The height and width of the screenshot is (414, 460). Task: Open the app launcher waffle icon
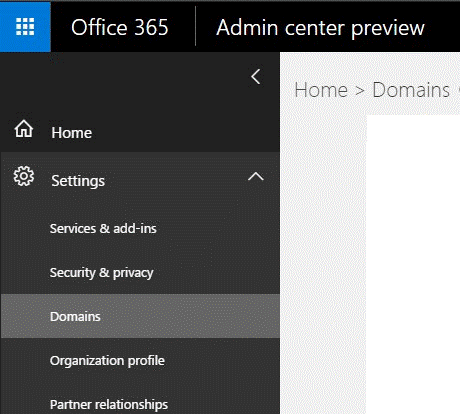pos(25,27)
